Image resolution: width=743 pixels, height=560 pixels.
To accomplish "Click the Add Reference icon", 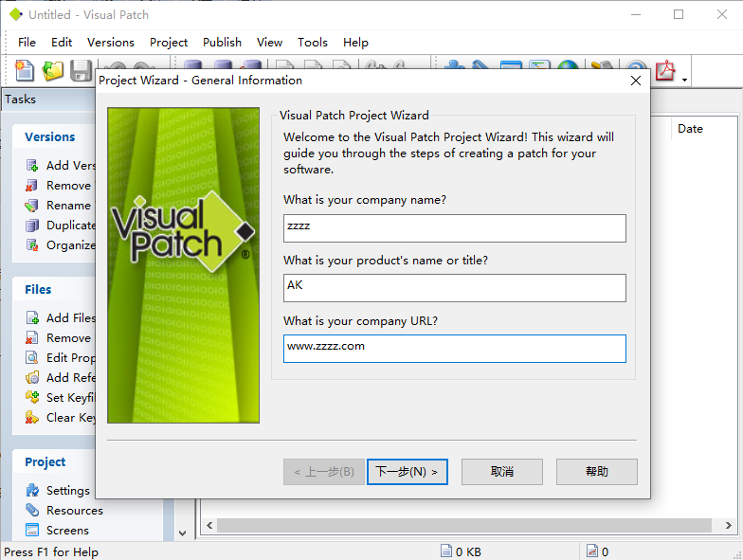I will pyautogui.click(x=32, y=377).
